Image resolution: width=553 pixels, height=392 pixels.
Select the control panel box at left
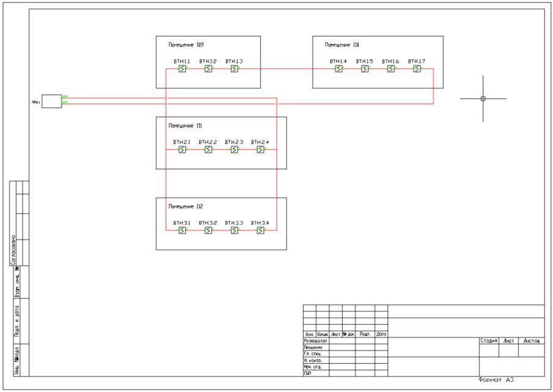tap(52, 101)
